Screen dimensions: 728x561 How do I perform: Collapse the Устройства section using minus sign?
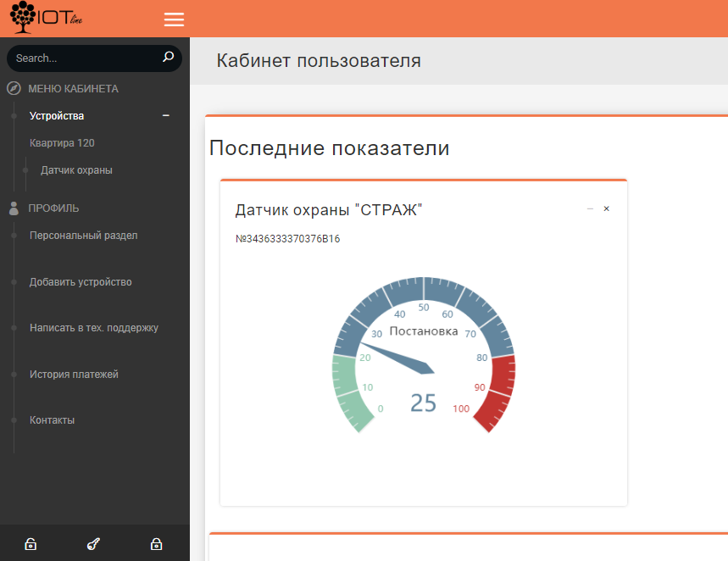(166, 116)
